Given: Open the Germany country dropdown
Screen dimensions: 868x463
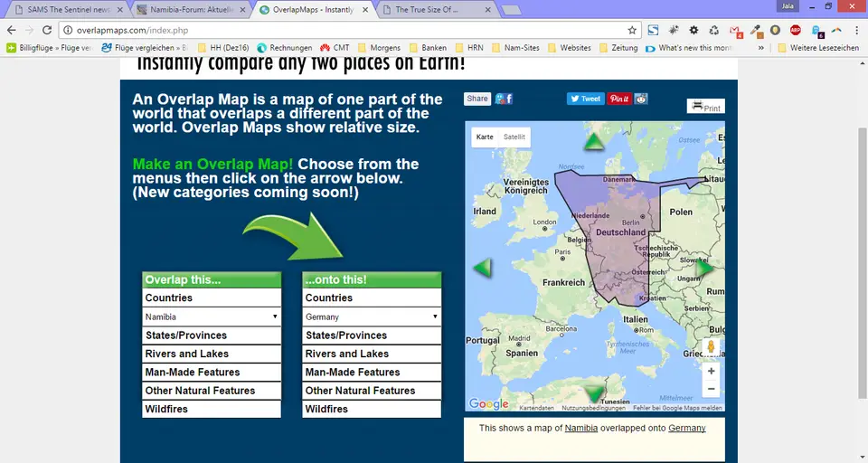Looking at the screenshot, I should pyautogui.click(x=372, y=317).
